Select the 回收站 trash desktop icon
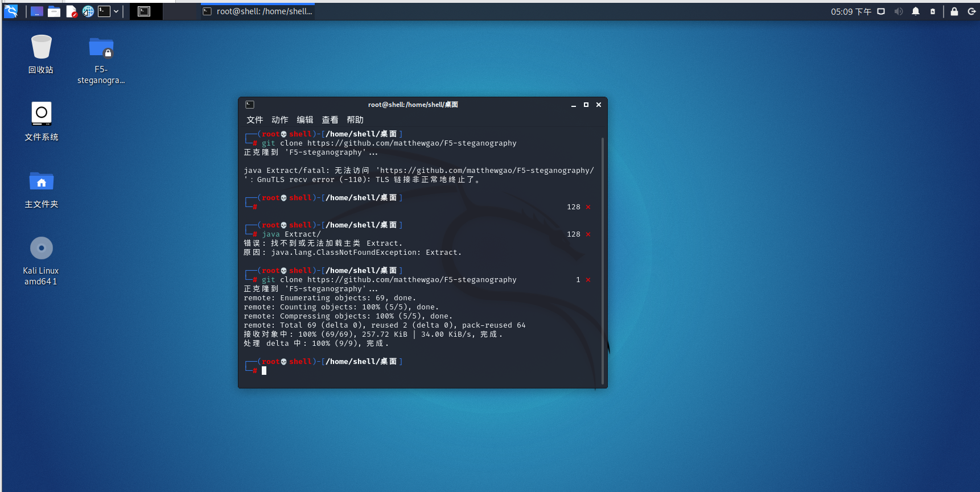The height and width of the screenshot is (492, 980). point(41,54)
